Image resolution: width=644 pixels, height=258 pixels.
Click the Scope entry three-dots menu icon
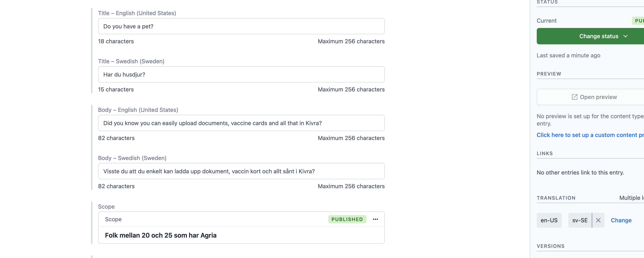click(x=375, y=219)
